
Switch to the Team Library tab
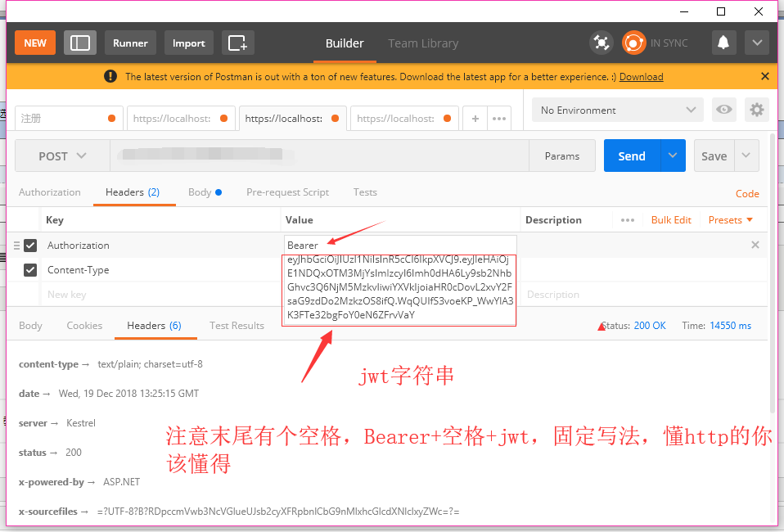423,43
